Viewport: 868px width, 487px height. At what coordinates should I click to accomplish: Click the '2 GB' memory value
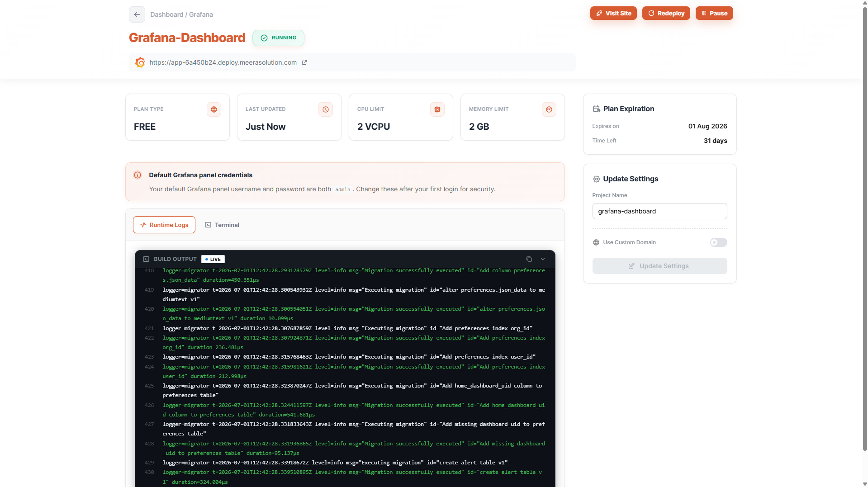[x=479, y=127]
